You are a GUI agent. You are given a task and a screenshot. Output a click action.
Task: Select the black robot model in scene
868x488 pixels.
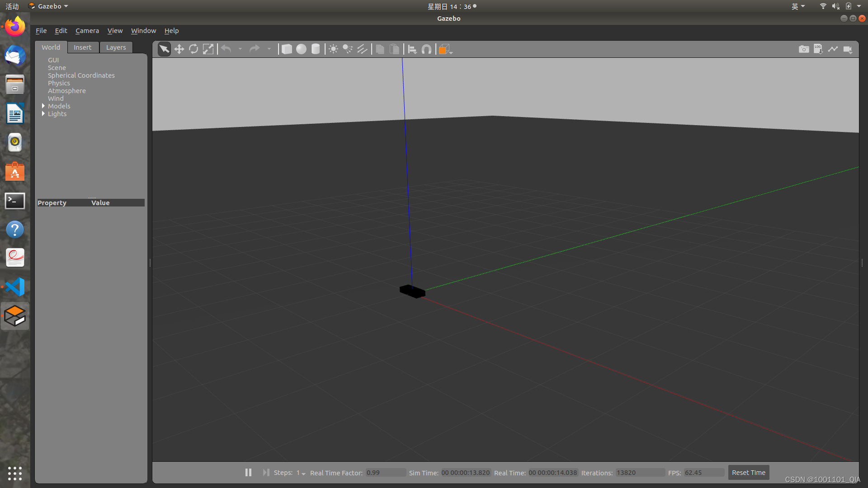coord(412,291)
